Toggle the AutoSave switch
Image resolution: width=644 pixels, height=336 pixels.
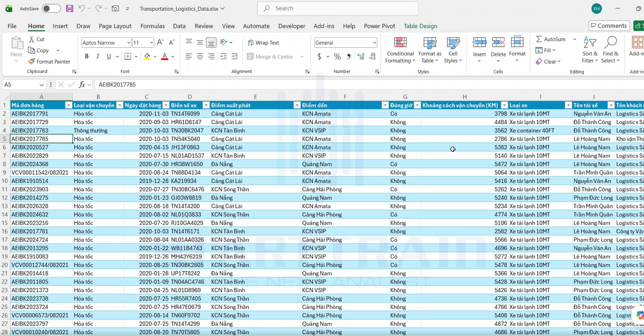click(x=51, y=8)
